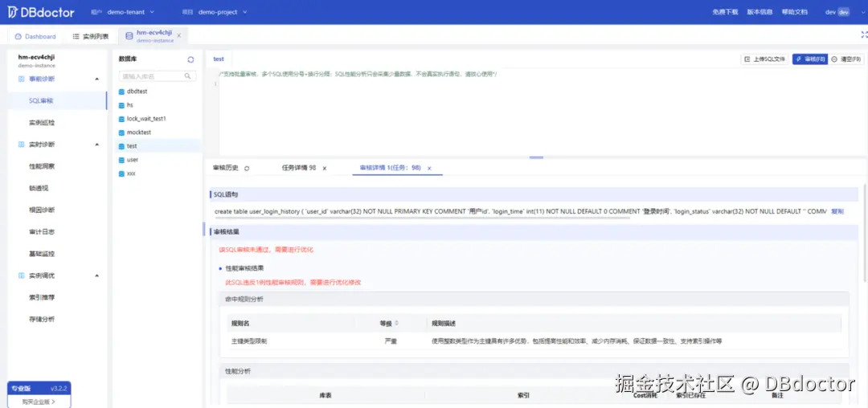
Task: Close the 审核详情 1 tab
Action: 429,168
